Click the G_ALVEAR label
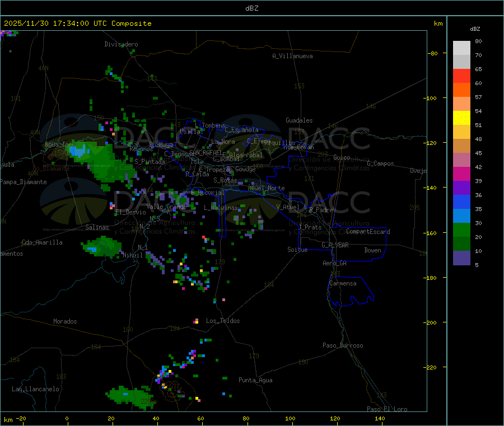The image size is (504, 426). pyautogui.click(x=335, y=245)
